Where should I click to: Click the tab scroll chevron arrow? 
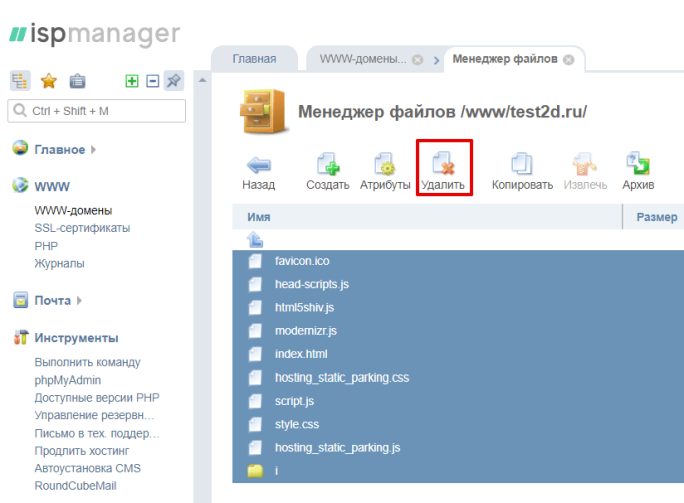(x=436, y=61)
